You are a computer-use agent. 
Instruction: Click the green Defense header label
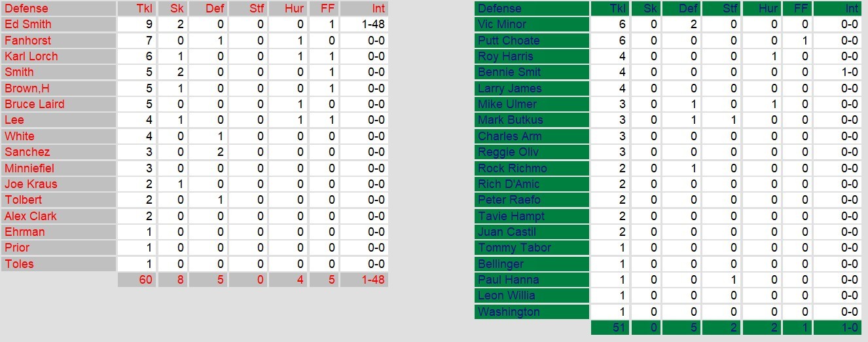pyautogui.click(x=499, y=9)
